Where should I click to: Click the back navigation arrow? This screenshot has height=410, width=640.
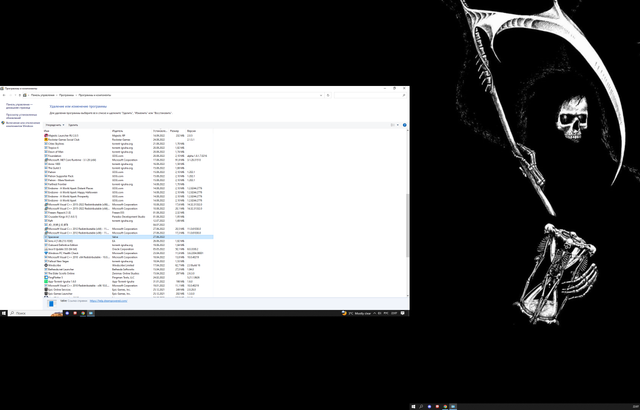click(x=4, y=95)
